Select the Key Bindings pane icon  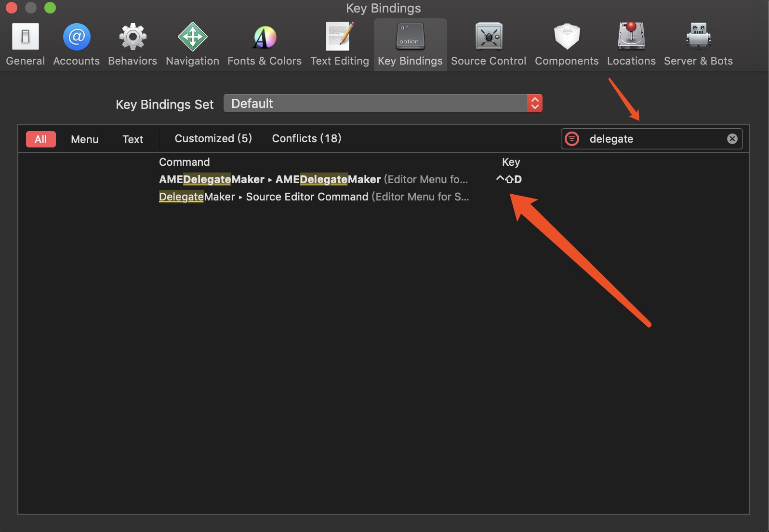tap(410, 44)
